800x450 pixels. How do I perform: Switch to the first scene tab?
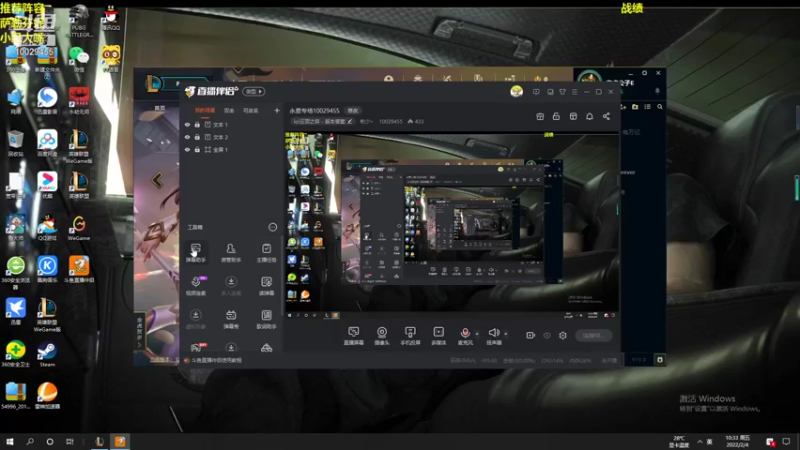tap(205, 110)
